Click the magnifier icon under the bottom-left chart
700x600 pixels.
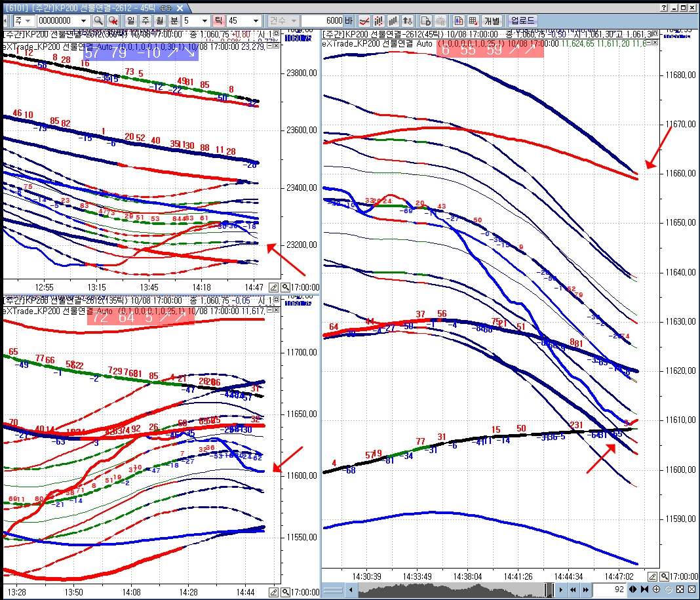click(x=285, y=592)
